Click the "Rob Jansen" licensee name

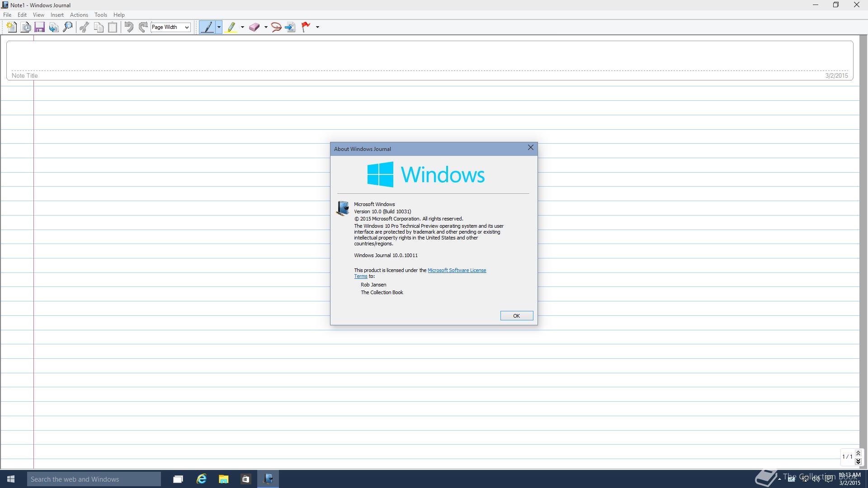coord(373,285)
